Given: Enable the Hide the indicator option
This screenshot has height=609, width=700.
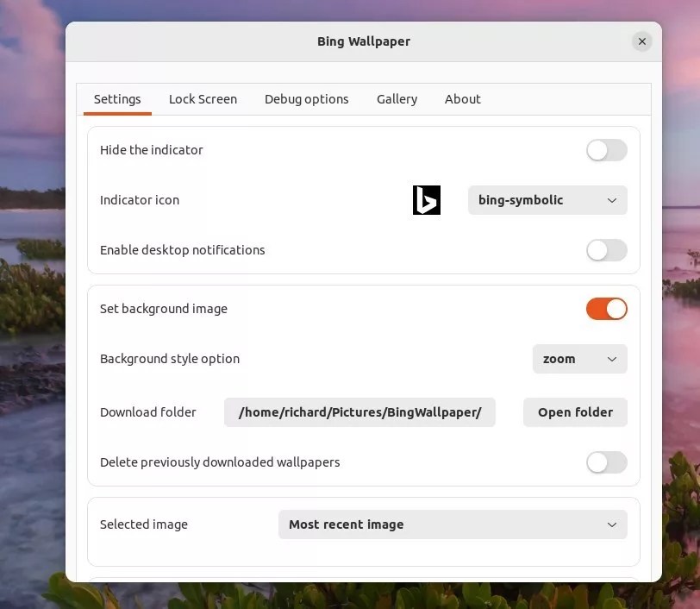Looking at the screenshot, I should tap(607, 150).
